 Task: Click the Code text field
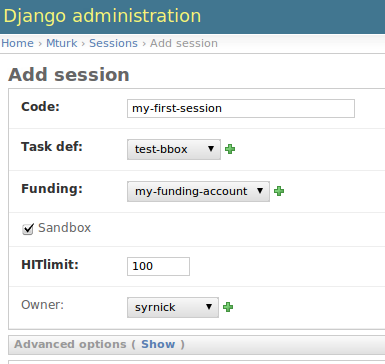click(x=241, y=108)
